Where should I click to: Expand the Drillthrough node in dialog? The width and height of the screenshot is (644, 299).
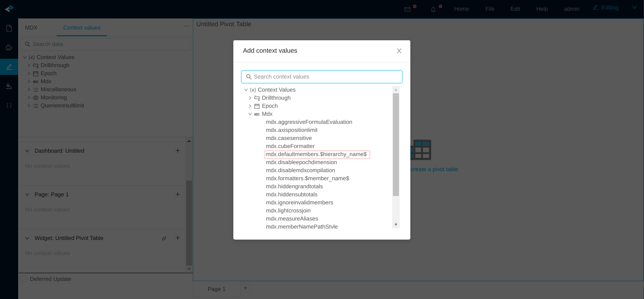pos(250,98)
